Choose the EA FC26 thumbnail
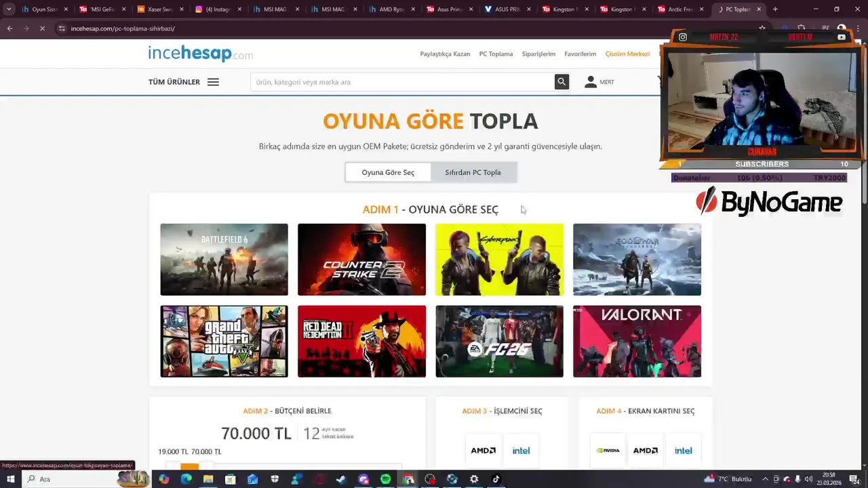Screen dimensions: 868x488 click(499, 342)
